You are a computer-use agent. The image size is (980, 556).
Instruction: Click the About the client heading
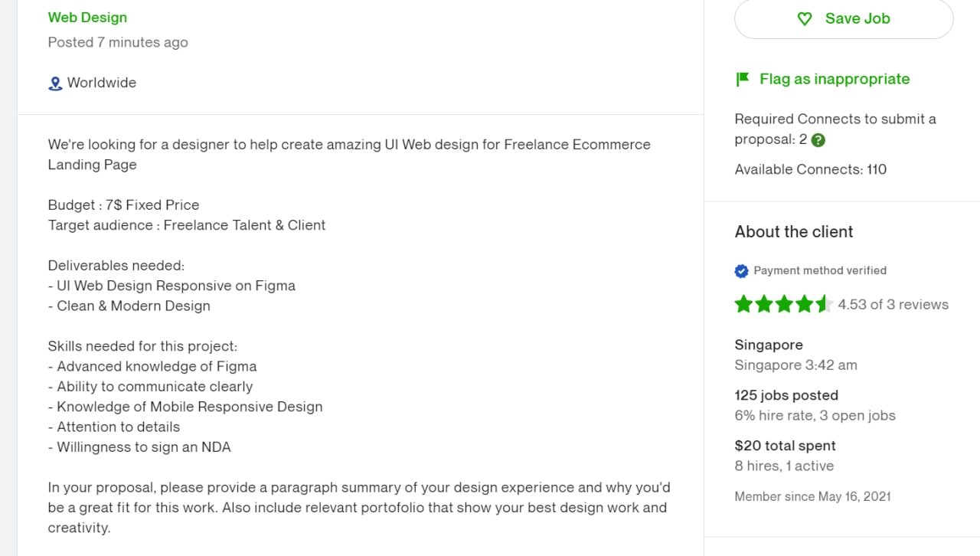[x=794, y=232]
